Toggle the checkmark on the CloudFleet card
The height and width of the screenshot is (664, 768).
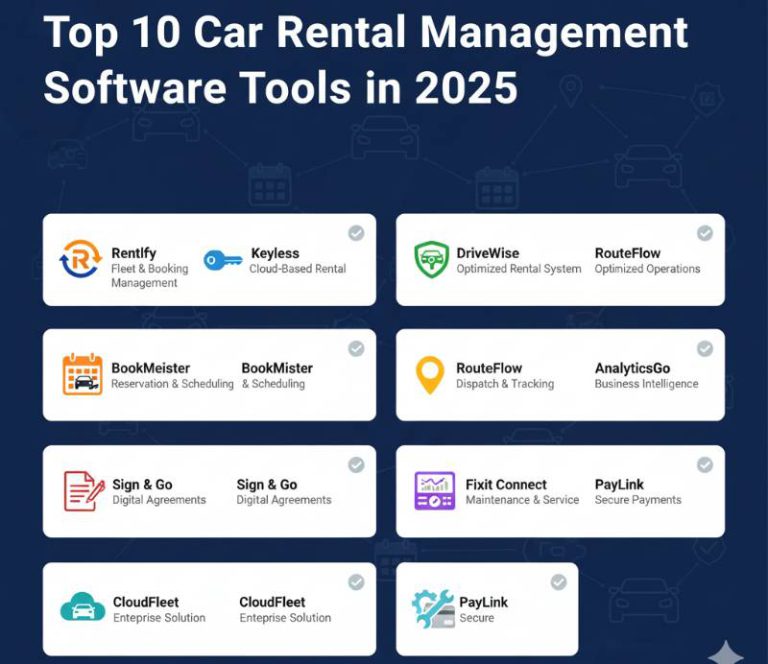coord(356,582)
